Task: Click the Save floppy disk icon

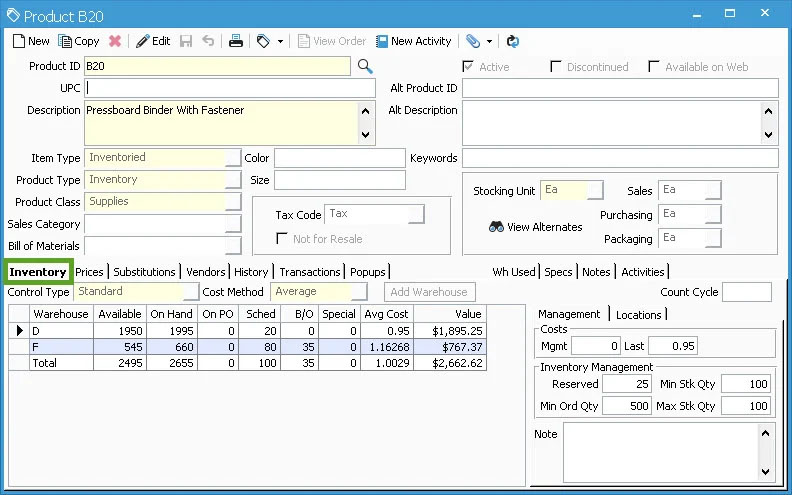Action: (x=186, y=41)
